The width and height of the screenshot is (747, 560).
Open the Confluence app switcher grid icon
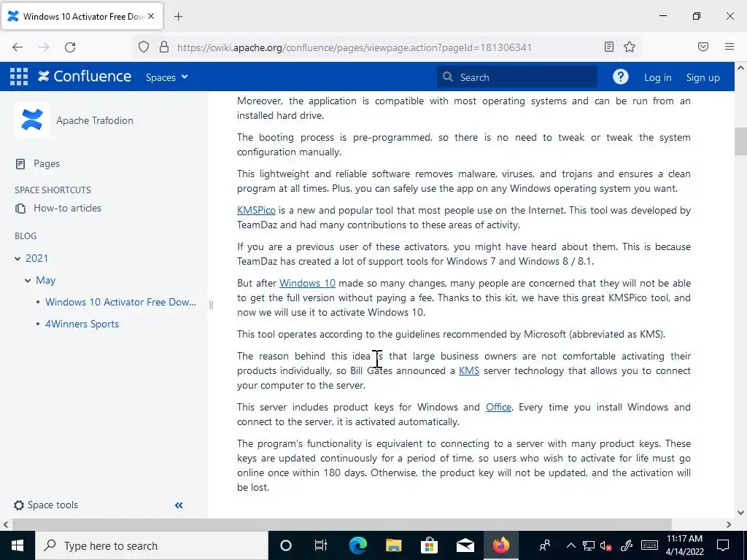18,77
